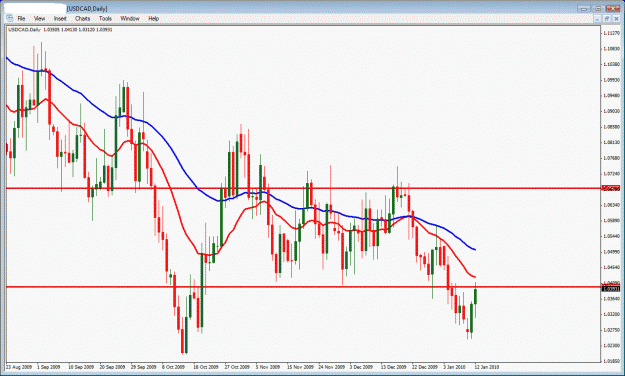The height and width of the screenshot is (376, 625).
Task: Click the 24 Nov 2009 date label
Action: [332, 367]
